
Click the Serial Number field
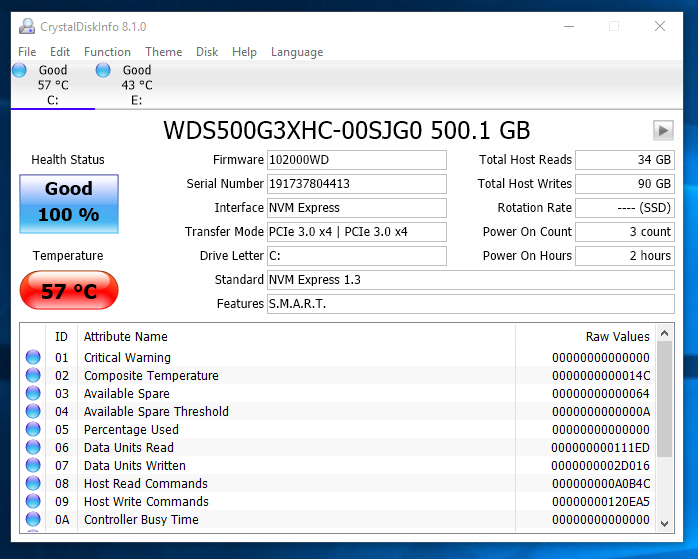(x=357, y=184)
